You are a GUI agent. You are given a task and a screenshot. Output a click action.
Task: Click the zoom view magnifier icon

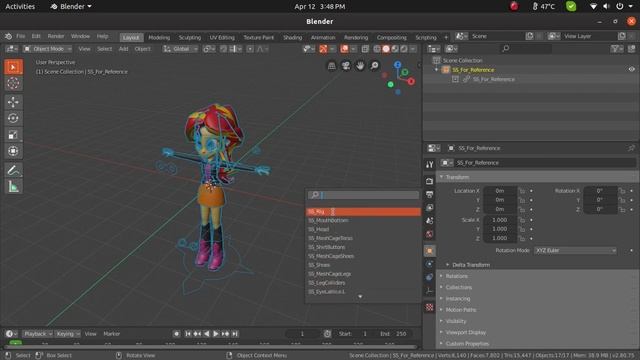(374, 66)
